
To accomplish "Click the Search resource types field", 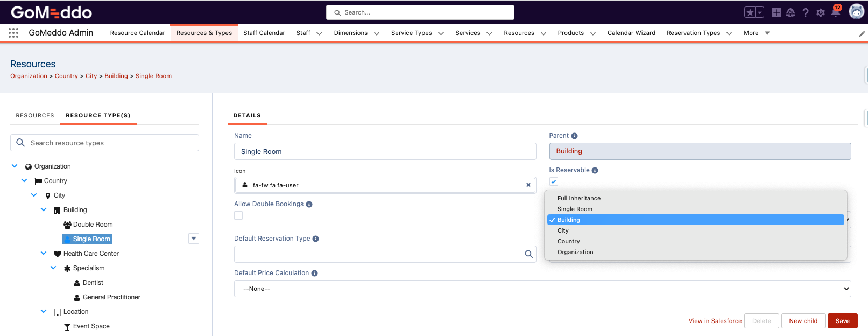I will coord(105,143).
